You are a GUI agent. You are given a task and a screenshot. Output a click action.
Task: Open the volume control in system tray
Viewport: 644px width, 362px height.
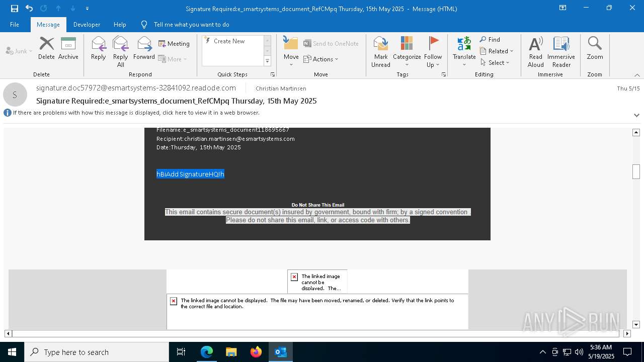point(579,352)
